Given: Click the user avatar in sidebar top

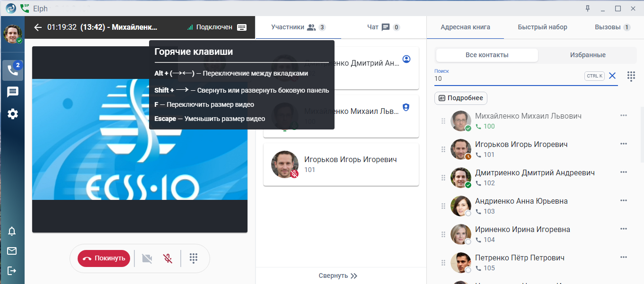Looking at the screenshot, I should [x=13, y=34].
